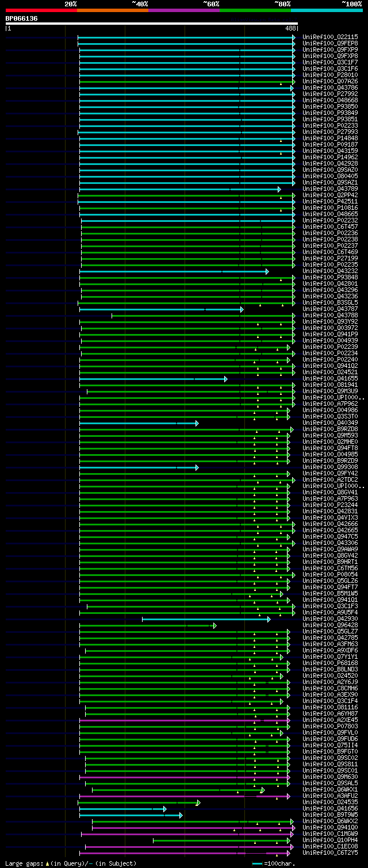Open hit UniRef100_P02233
This screenshot has height=868, width=368.
(x=330, y=126)
